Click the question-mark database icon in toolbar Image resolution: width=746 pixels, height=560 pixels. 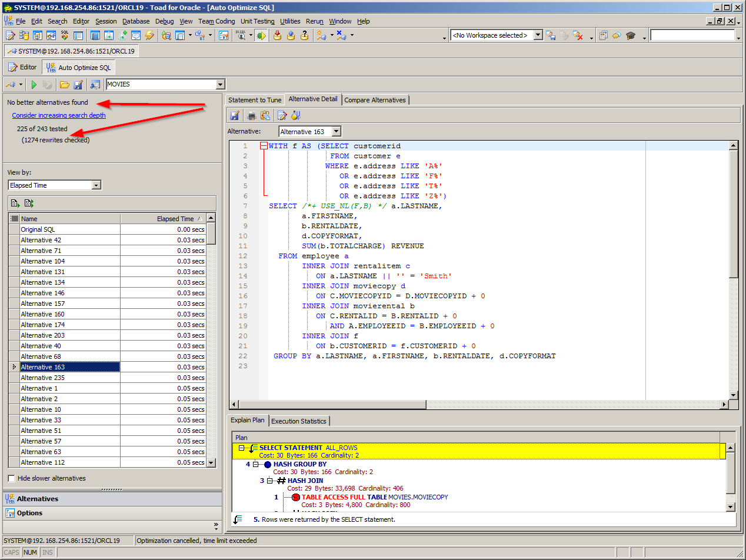304,35
